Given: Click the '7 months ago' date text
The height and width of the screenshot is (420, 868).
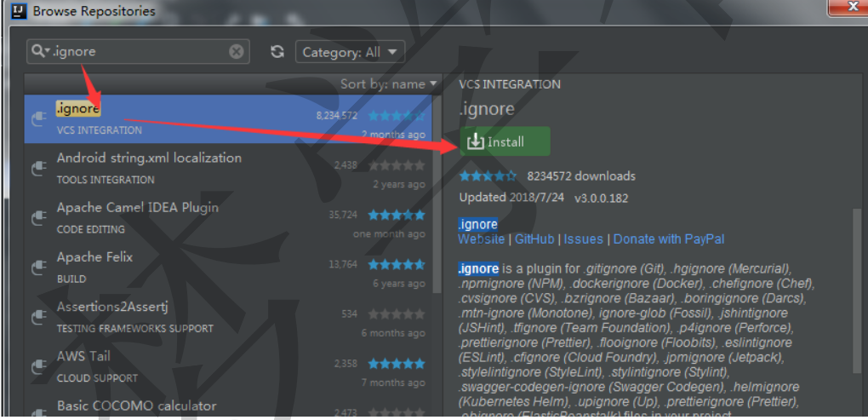Looking at the screenshot, I should (x=393, y=383).
